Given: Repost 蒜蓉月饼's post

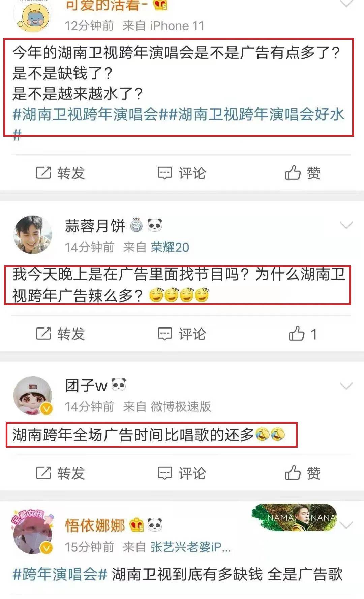Looking at the screenshot, I should coord(60,334).
